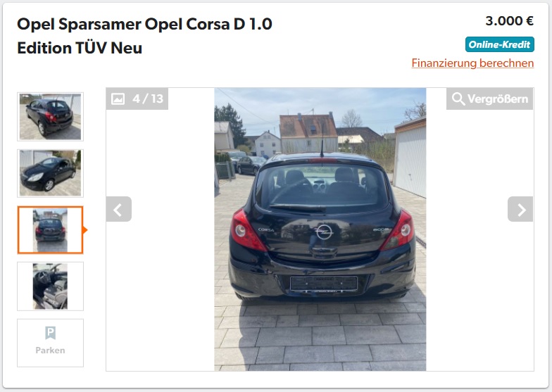Enlarge photo via Vergrößern label
This screenshot has width=552, height=392.
[497, 99]
